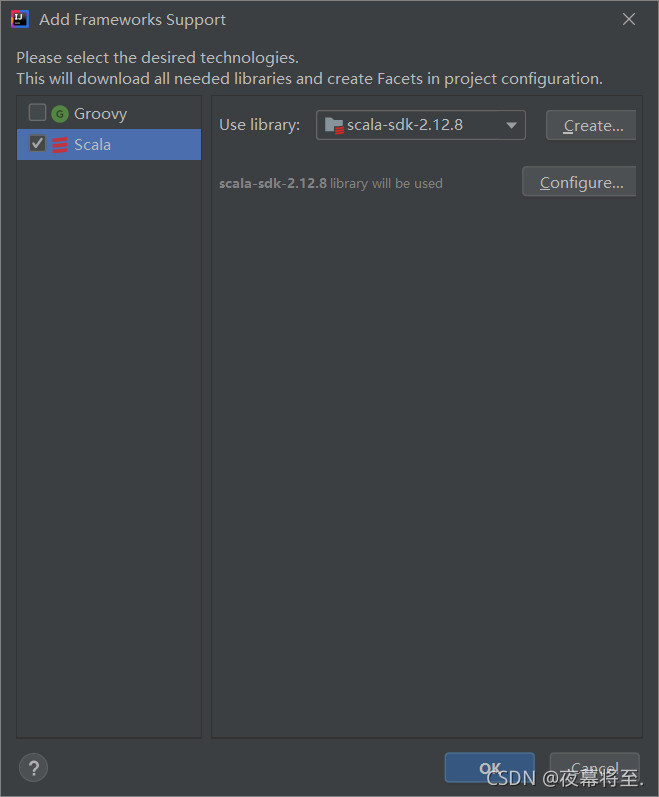Click the 'Use library:' label
Viewport: 659px width, 797px height.
(x=260, y=125)
